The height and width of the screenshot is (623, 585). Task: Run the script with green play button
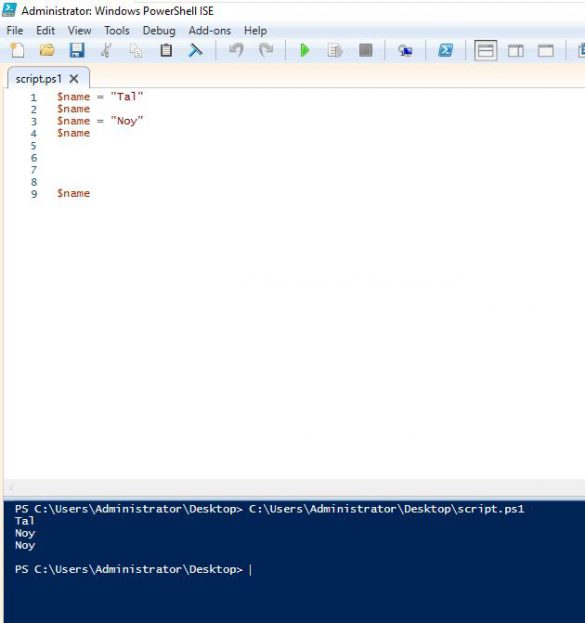click(x=305, y=50)
